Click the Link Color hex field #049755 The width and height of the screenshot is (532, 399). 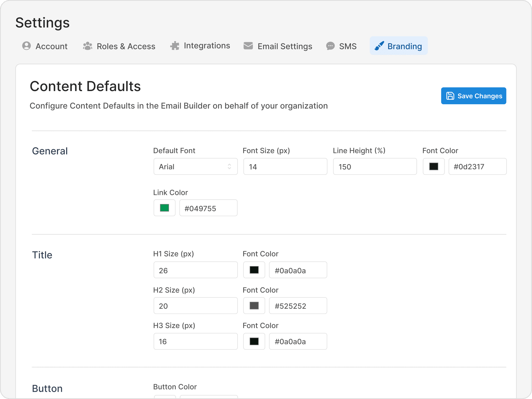tap(208, 208)
